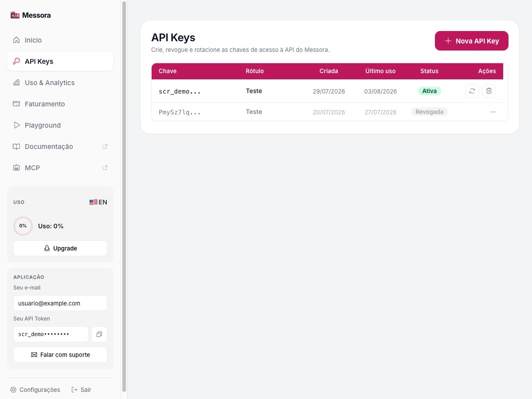532x399 pixels.
Task: Click the Criada column header
Action: click(x=329, y=71)
